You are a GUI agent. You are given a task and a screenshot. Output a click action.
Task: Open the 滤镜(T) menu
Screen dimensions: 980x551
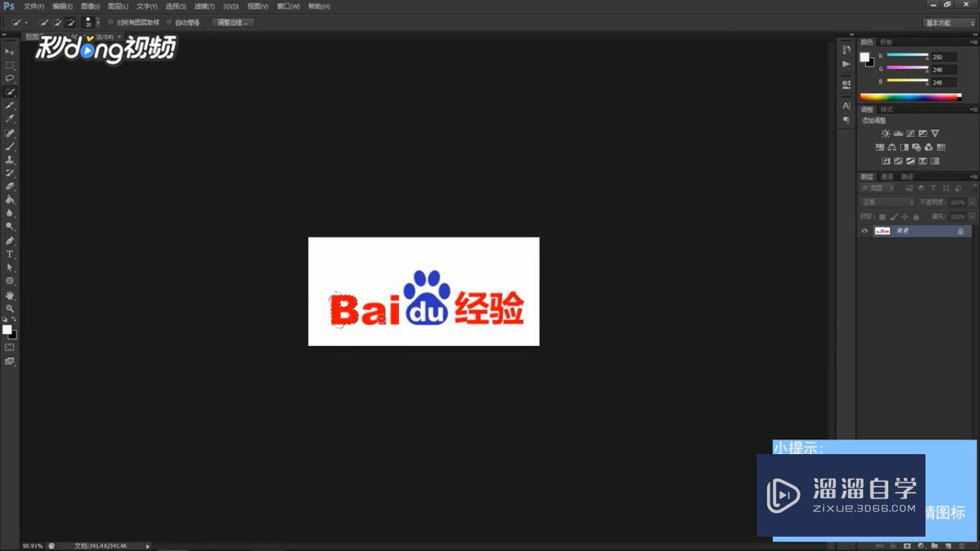coord(204,6)
